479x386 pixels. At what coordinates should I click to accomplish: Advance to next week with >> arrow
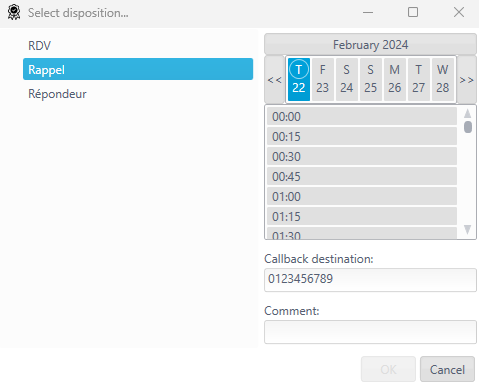tap(466, 80)
